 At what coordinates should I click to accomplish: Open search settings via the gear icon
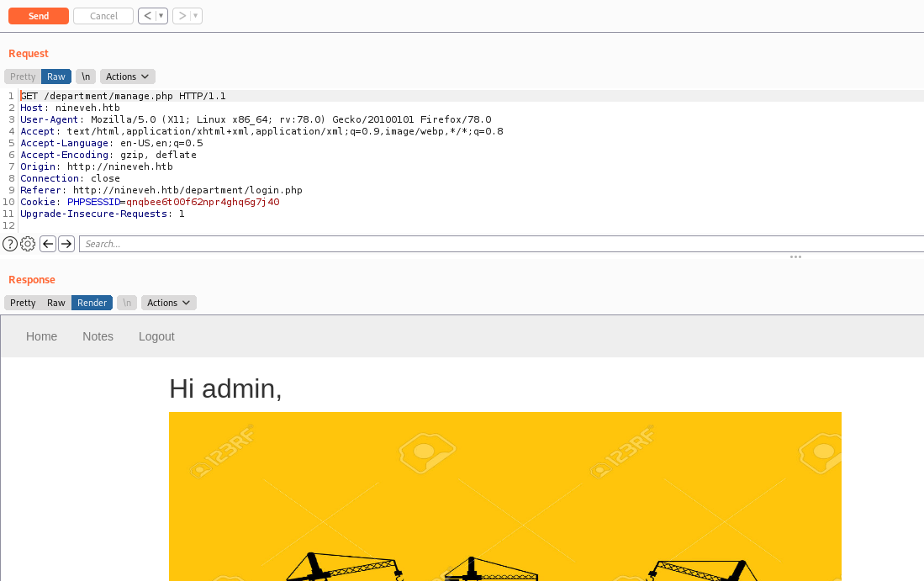pos(27,243)
